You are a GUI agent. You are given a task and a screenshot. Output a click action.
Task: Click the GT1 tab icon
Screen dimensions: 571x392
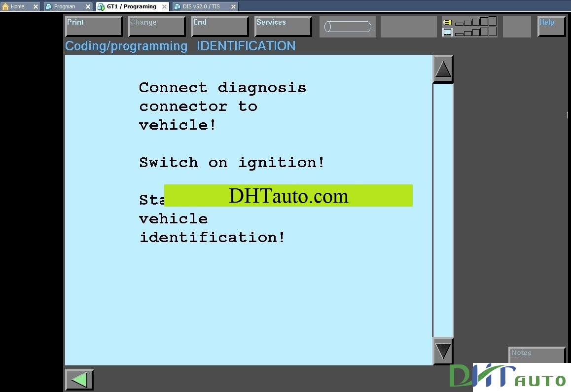click(x=101, y=7)
